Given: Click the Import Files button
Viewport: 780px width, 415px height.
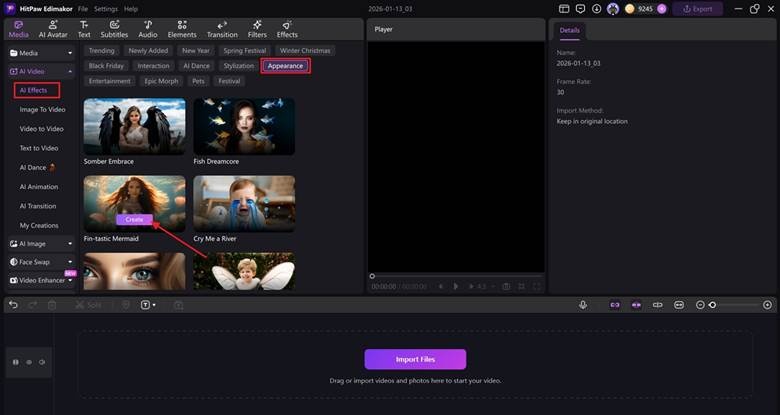Looking at the screenshot, I should (x=415, y=359).
